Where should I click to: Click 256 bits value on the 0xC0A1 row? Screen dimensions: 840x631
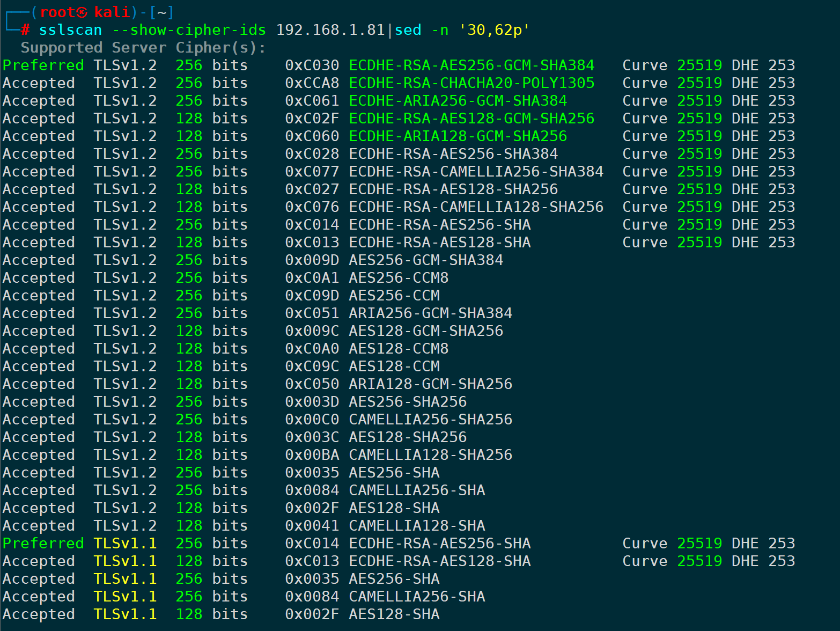tap(211, 278)
